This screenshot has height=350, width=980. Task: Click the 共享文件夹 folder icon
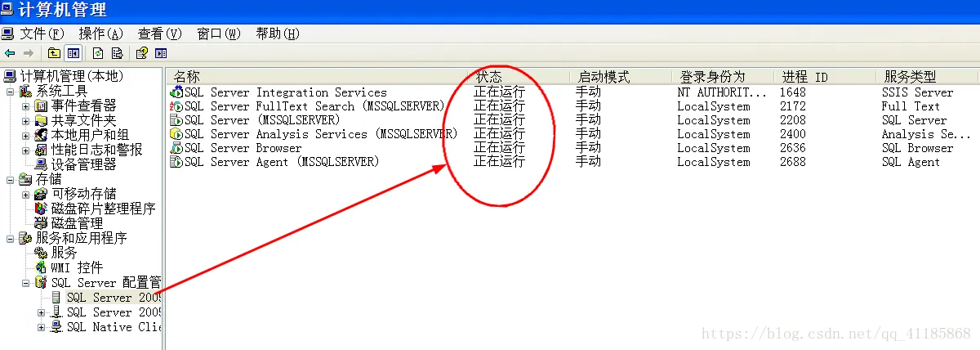(x=42, y=120)
